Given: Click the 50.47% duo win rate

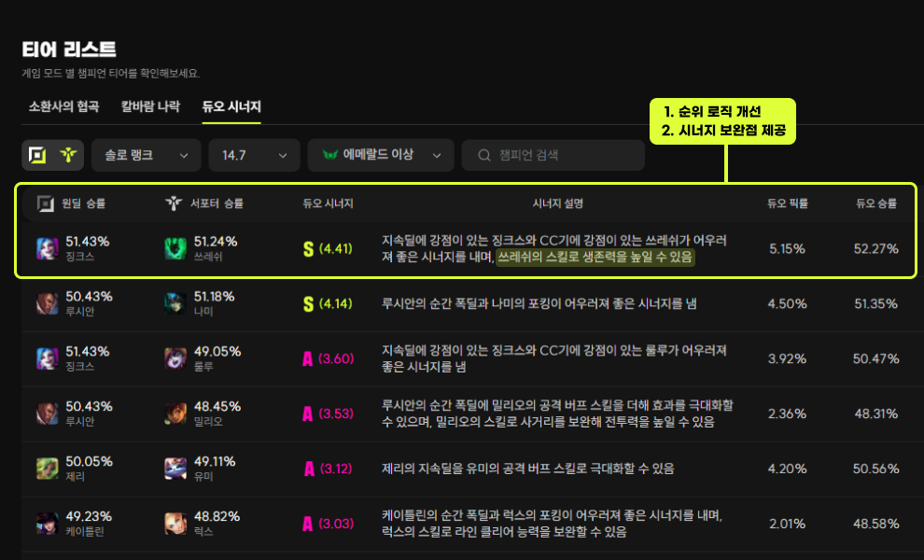Looking at the screenshot, I should pos(876,358).
